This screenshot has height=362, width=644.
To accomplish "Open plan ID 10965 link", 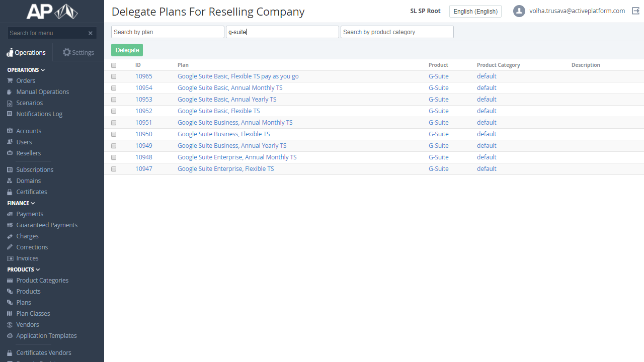I will tap(144, 76).
